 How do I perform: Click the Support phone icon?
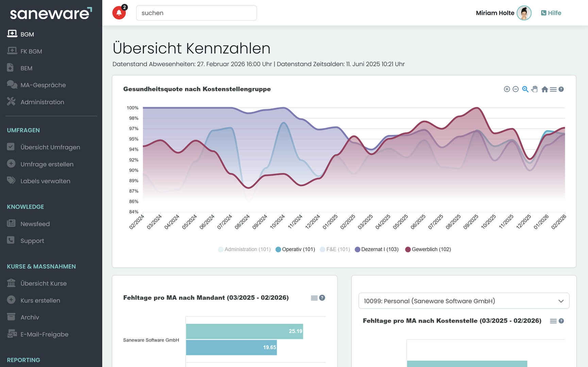pos(11,240)
